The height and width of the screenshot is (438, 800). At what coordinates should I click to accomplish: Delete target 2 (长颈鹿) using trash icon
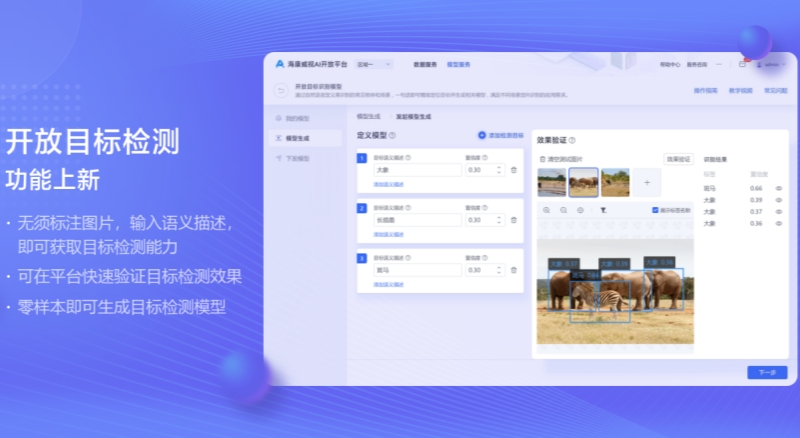point(514,220)
